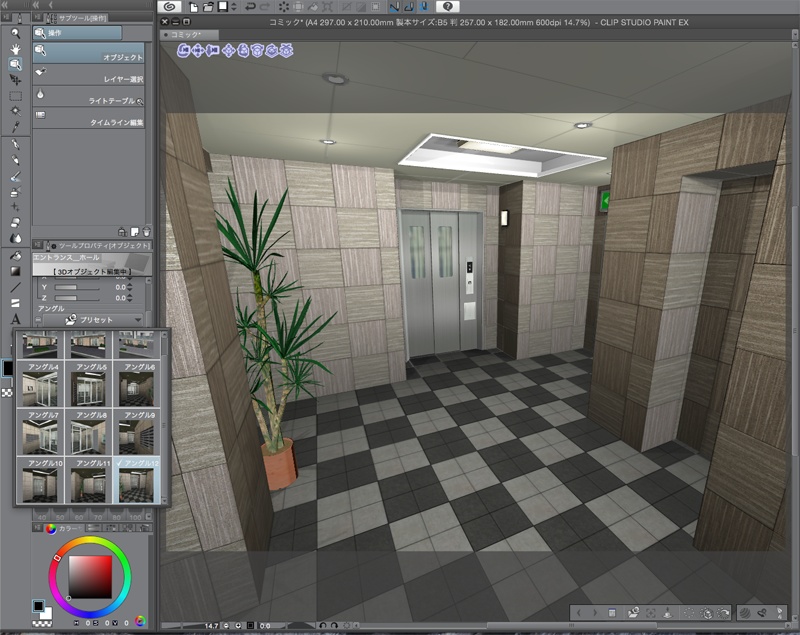Click the first 3D camera rotate icon
The width and height of the screenshot is (800, 635).
point(184,50)
